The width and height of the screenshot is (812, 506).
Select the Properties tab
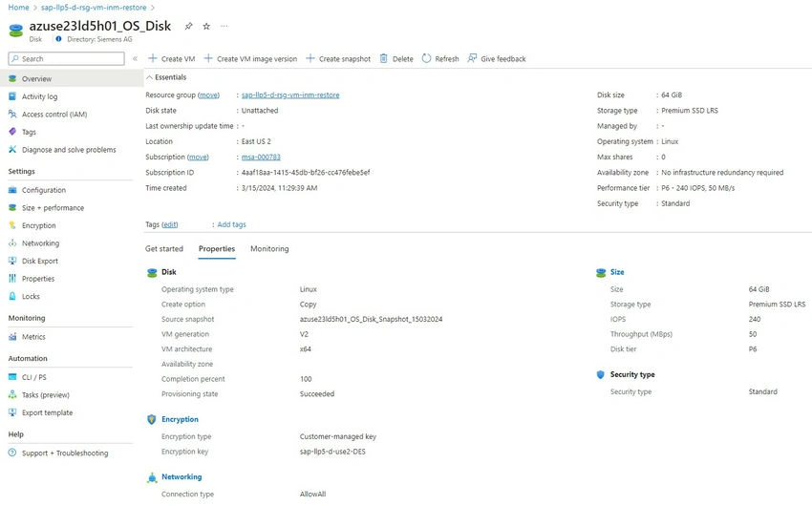tap(217, 249)
